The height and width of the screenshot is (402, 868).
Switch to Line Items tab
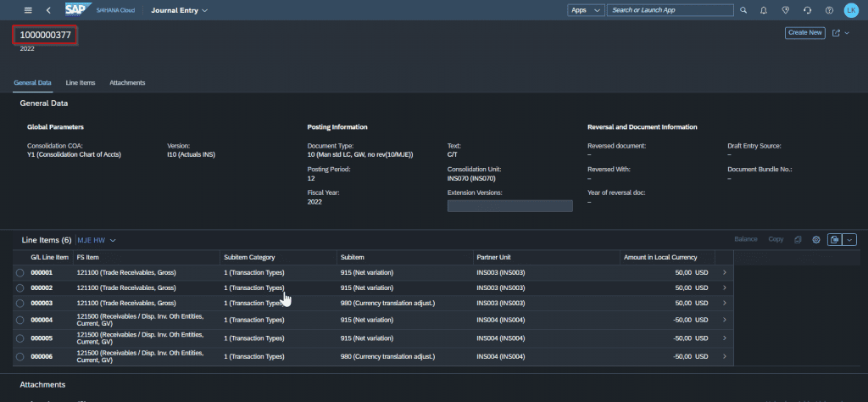click(x=81, y=82)
